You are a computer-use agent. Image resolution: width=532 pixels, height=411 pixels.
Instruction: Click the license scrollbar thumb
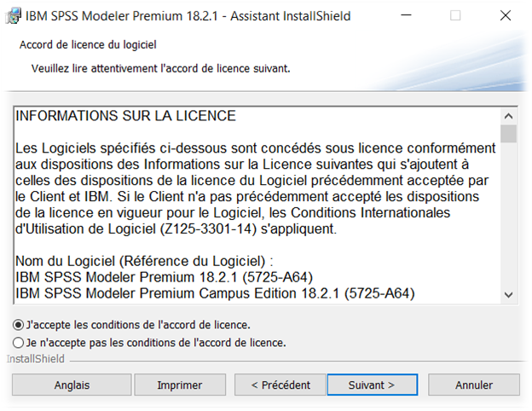point(509,134)
